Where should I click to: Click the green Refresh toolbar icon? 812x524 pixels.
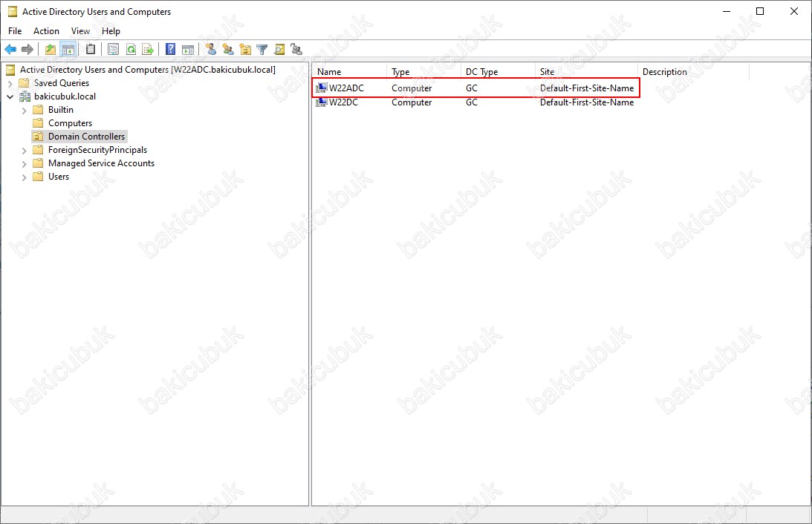pyautogui.click(x=131, y=49)
